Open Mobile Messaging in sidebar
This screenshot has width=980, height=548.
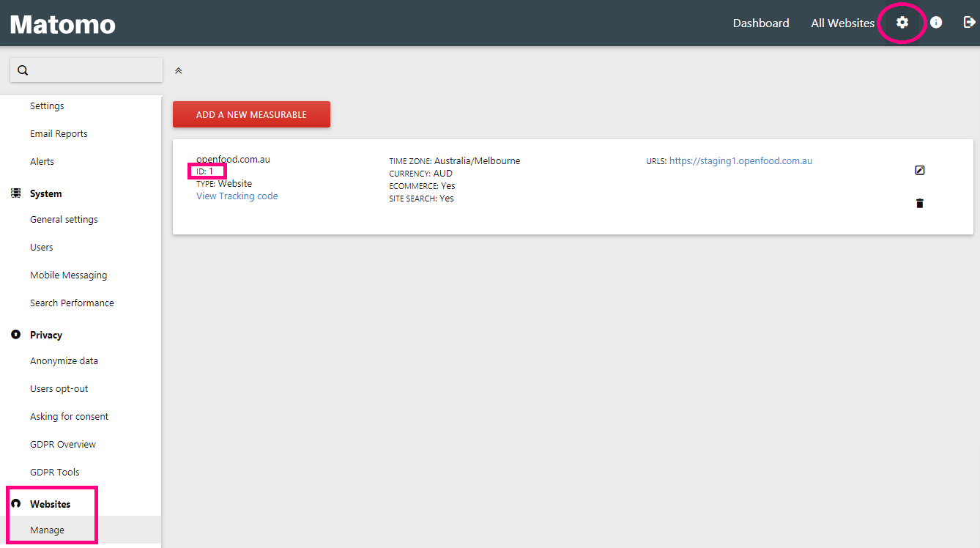[69, 275]
